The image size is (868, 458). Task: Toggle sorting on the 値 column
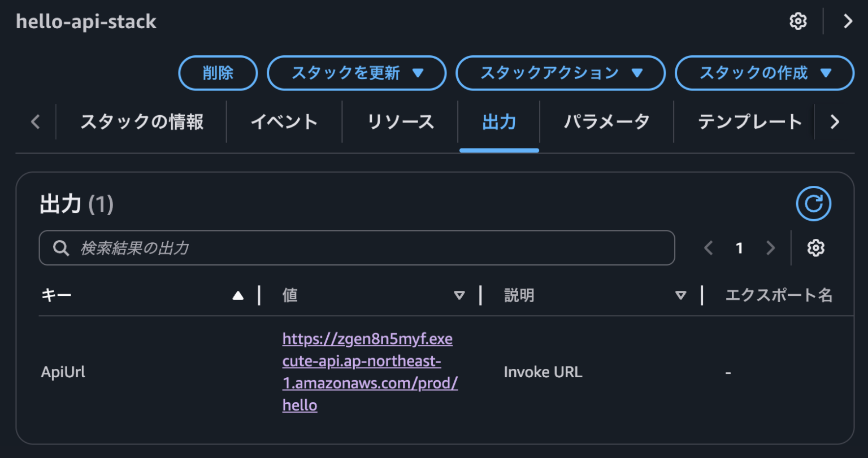459,294
